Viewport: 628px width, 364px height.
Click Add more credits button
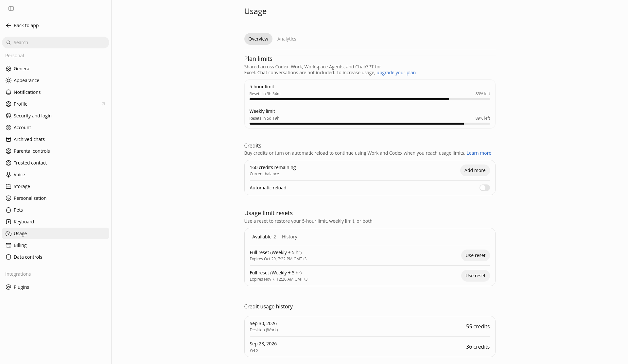(475, 170)
